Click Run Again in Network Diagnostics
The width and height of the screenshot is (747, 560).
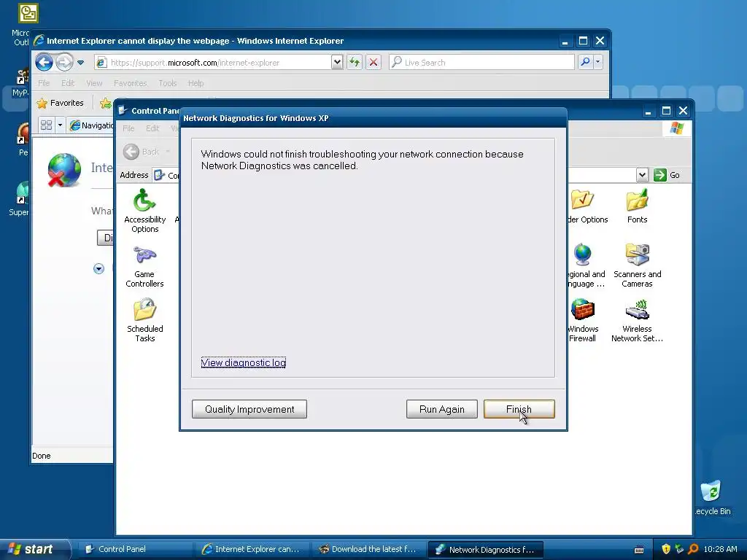[x=441, y=409]
